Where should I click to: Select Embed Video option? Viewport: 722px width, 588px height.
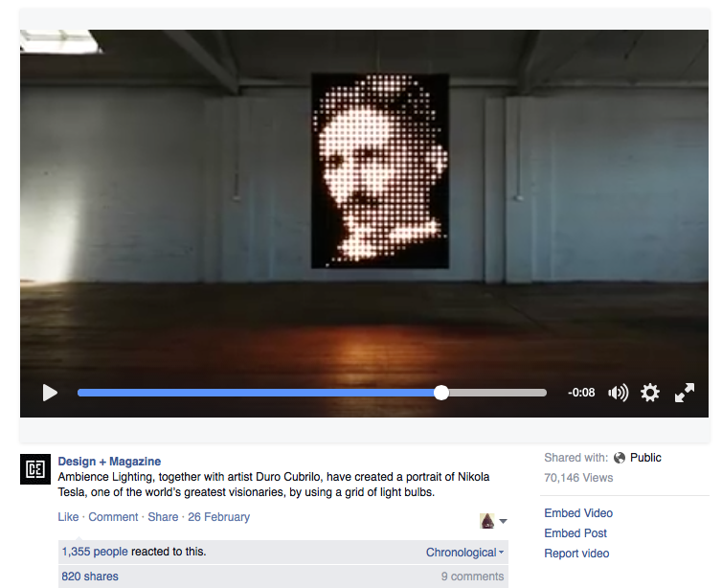(578, 513)
